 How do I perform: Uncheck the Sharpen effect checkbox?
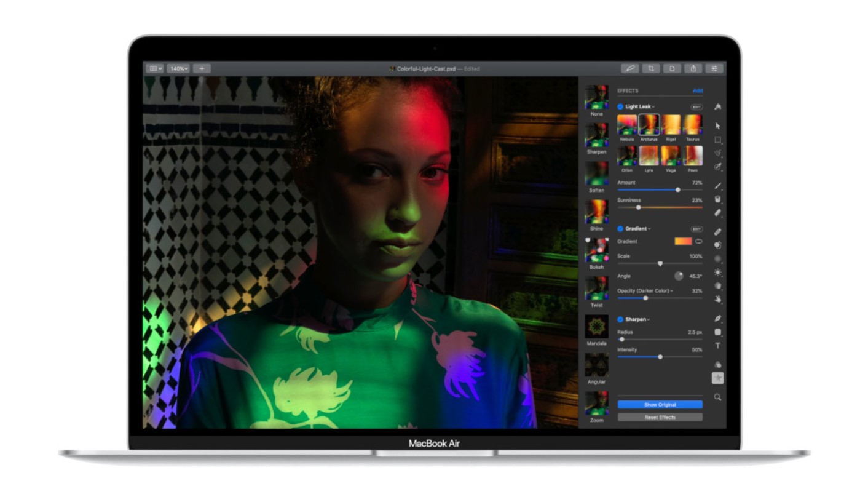(x=620, y=320)
